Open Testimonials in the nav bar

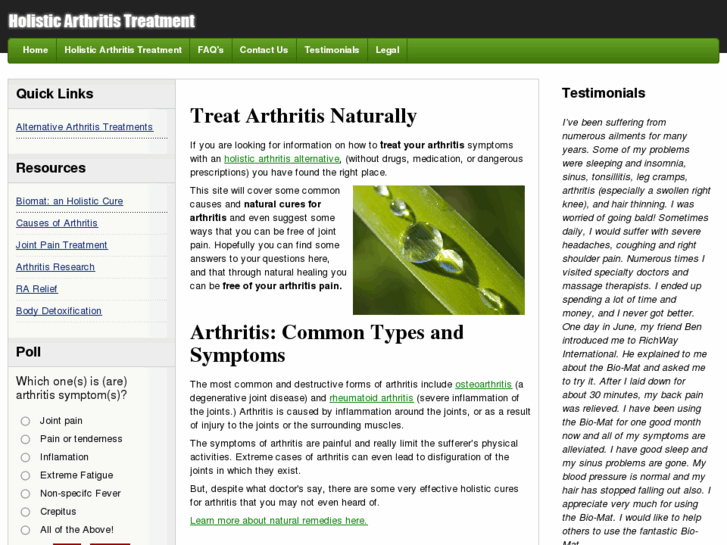click(332, 50)
